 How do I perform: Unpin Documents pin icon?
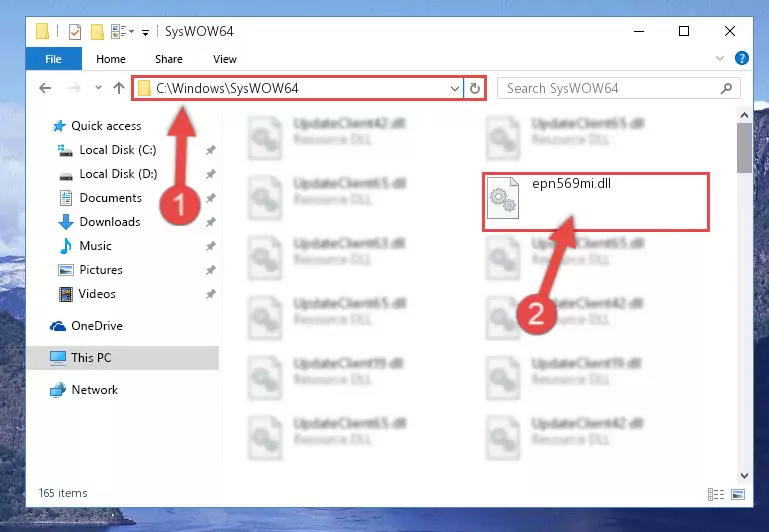[210, 198]
